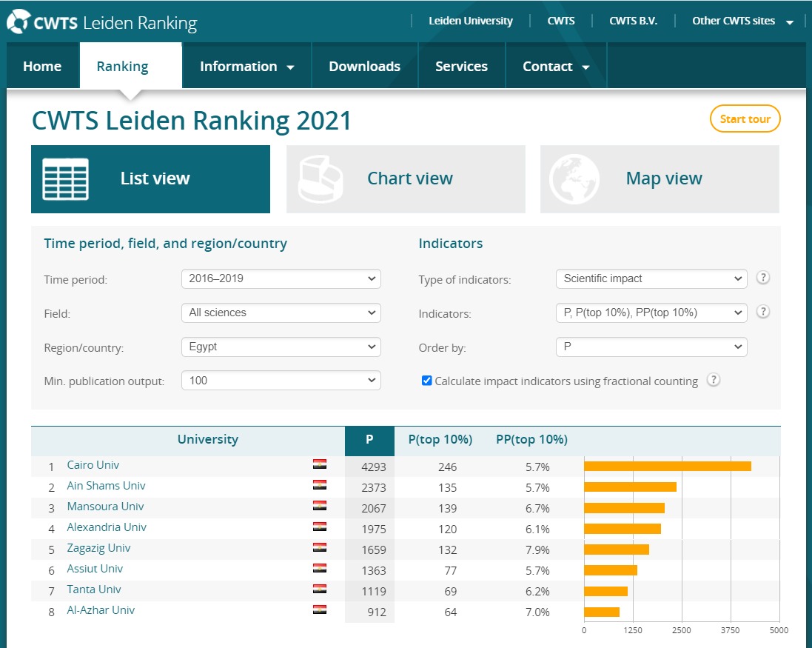Open the Region/country dropdown showing Egypt
This screenshot has width=812, height=648.
click(x=281, y=347)
